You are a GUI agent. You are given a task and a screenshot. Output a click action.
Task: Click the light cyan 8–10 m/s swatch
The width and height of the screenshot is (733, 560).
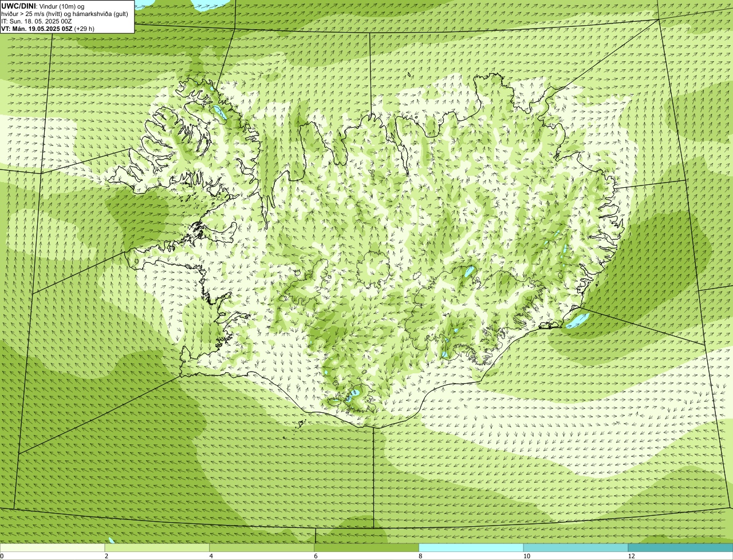pos(471,548)
